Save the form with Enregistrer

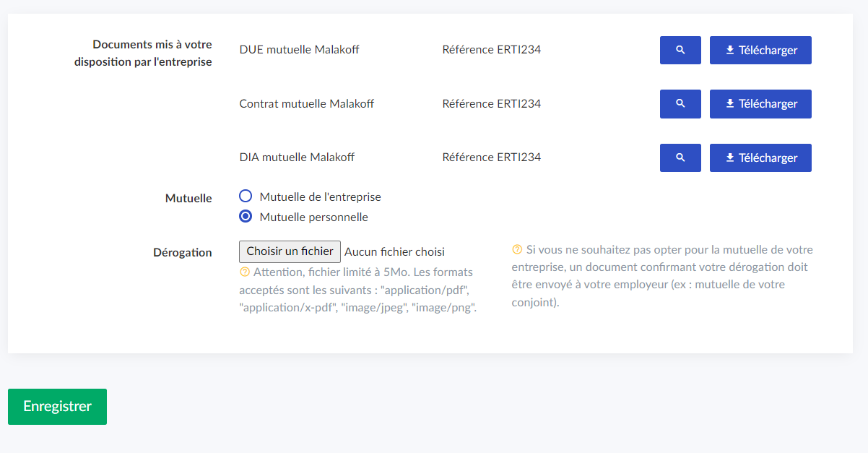57,406
